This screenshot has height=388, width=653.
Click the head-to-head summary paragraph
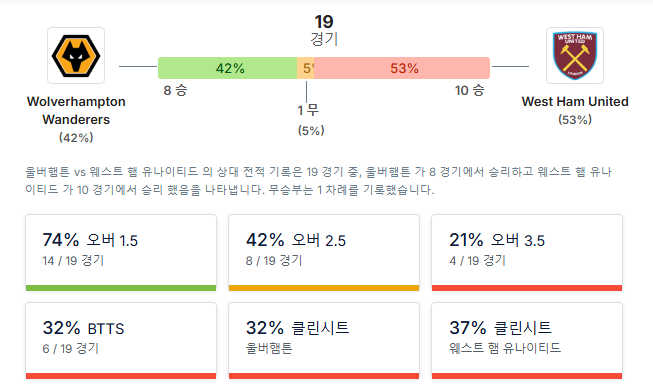[319, 181]
